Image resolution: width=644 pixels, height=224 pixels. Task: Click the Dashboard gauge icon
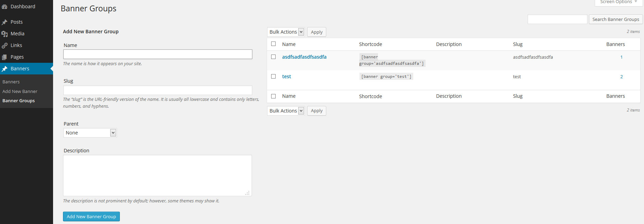[4, 7]
